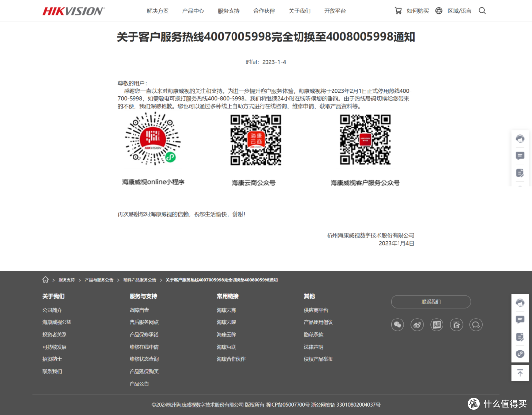The height and width of the screenshot is (415, 532).
Task: Open the 招贤纳士 footer link
Action: 52,359
